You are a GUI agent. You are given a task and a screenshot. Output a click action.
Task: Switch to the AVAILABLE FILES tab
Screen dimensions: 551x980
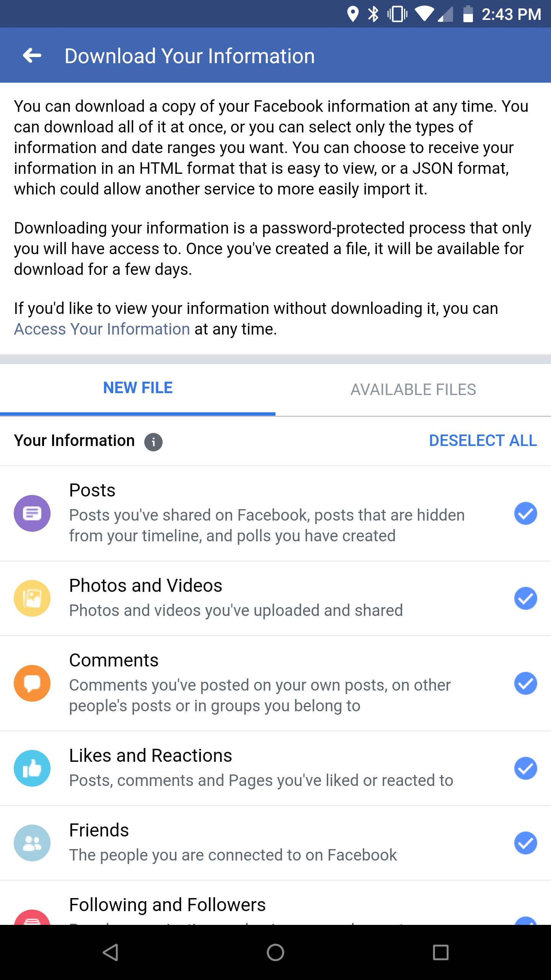[x=413, y=389]
